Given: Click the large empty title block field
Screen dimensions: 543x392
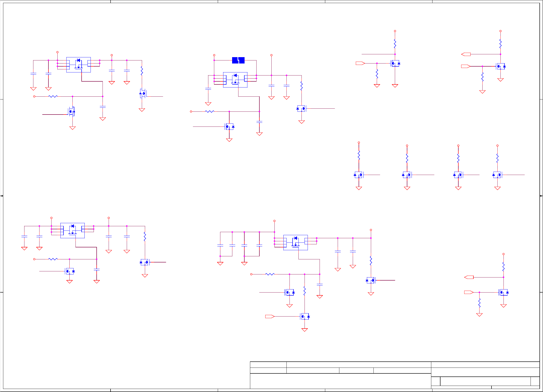Looking at the screenshot, I should tap(340, 381).
